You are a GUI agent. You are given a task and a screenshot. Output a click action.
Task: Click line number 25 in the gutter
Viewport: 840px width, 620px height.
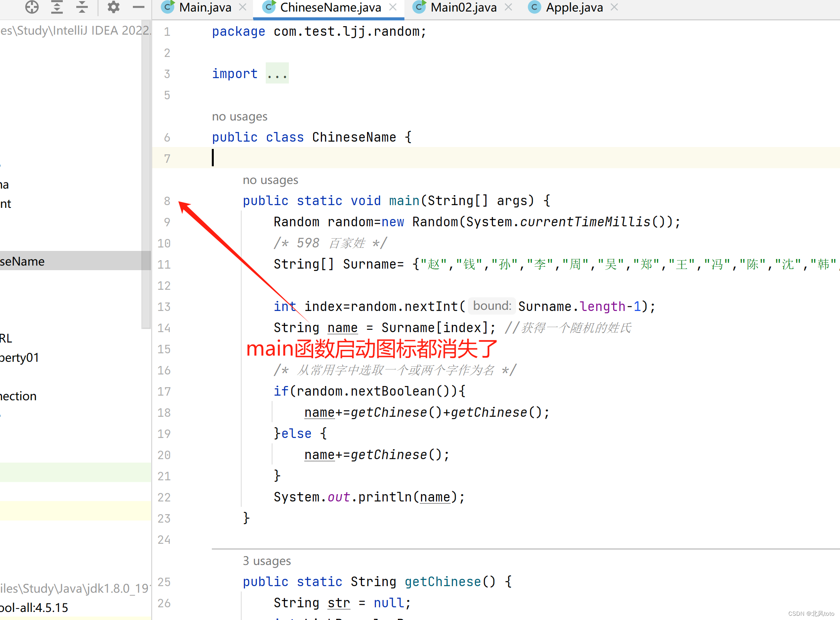pyautogui.click(x=164, y=582)
